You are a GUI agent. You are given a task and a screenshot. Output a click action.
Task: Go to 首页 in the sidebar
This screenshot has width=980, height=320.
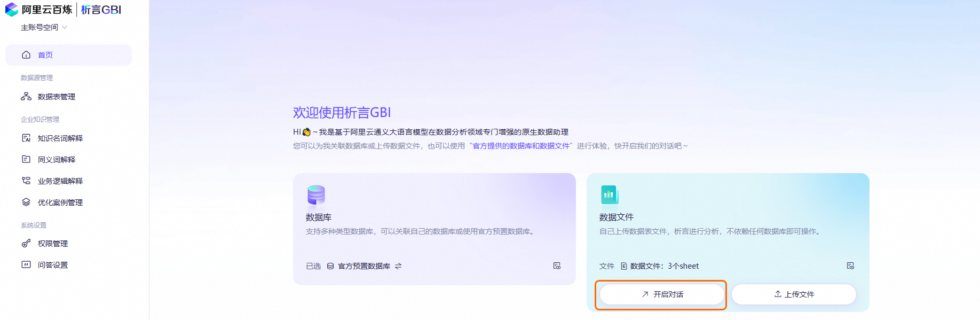(x=68, y=55)
